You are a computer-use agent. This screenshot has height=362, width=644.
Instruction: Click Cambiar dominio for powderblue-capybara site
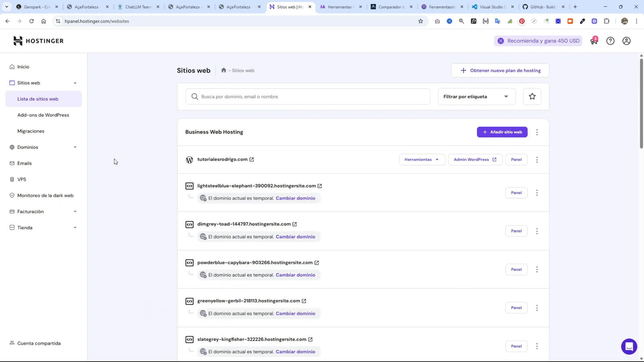pos(295,275)
